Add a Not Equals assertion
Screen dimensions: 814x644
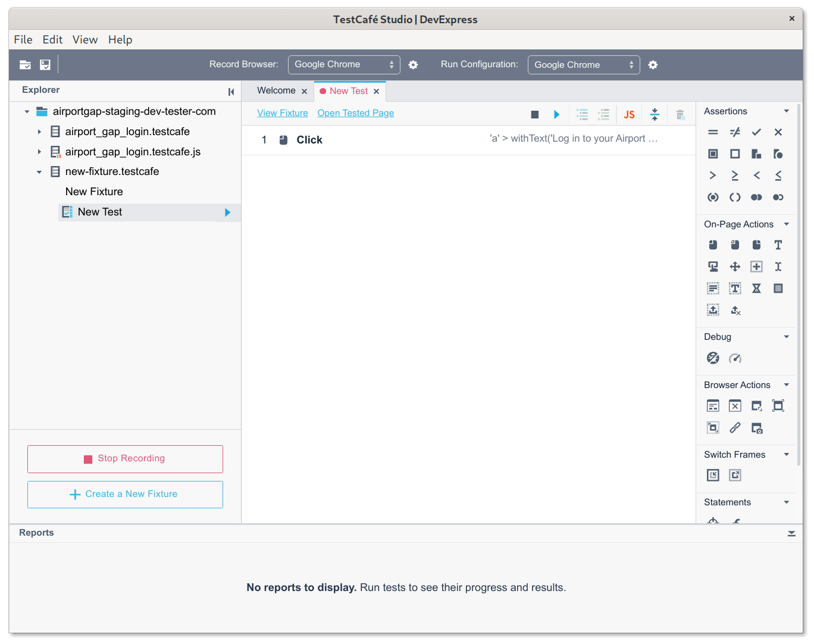pyautogui.click(x=735, y=132)
